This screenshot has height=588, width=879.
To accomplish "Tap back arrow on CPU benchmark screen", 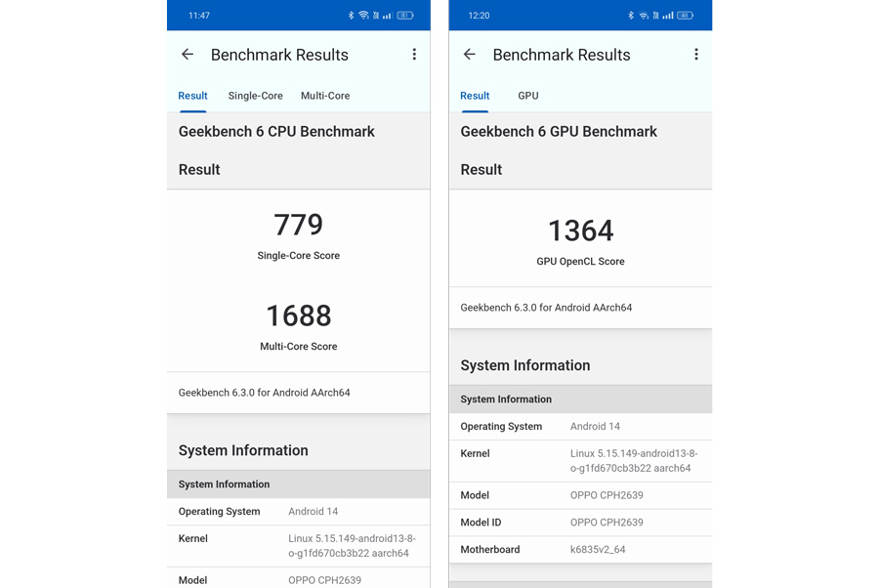I will pos(188,55).
